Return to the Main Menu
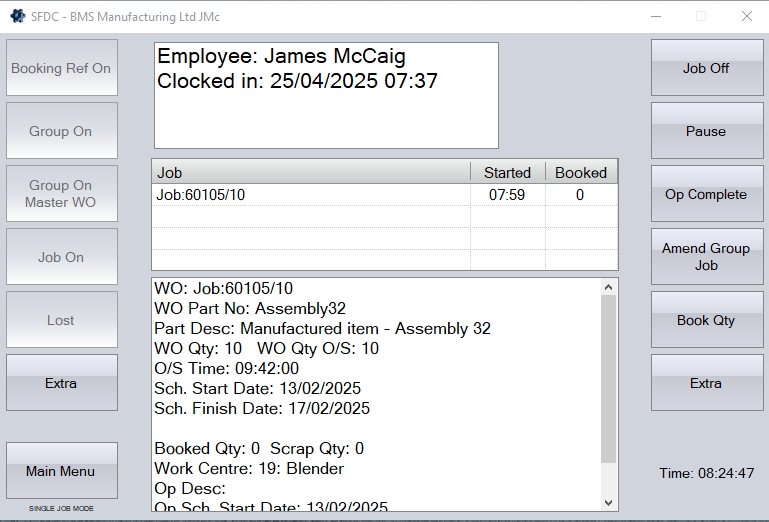The image size is (769, 522). click(61, 471)
